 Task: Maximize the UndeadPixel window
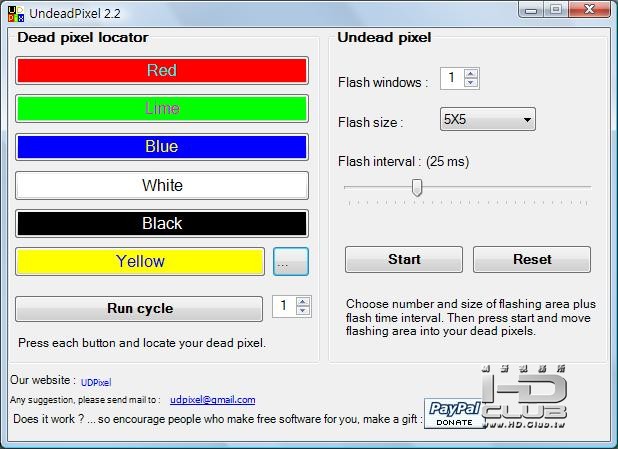(x=556, y=10)
